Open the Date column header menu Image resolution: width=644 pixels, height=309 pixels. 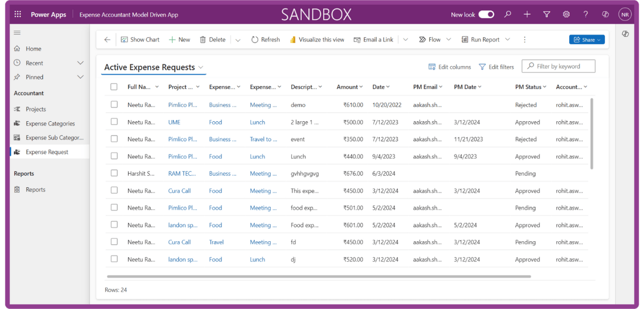click(x=381, y=86)
